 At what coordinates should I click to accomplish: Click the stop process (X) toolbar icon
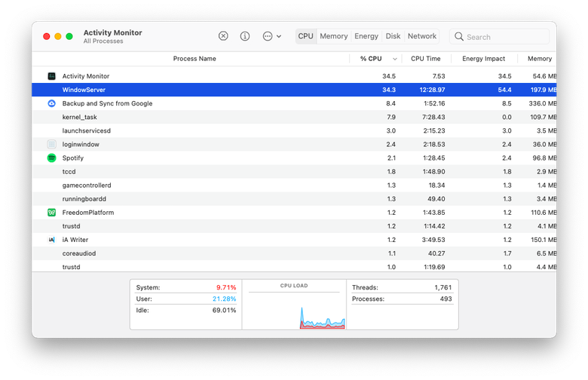coord(223,36)
